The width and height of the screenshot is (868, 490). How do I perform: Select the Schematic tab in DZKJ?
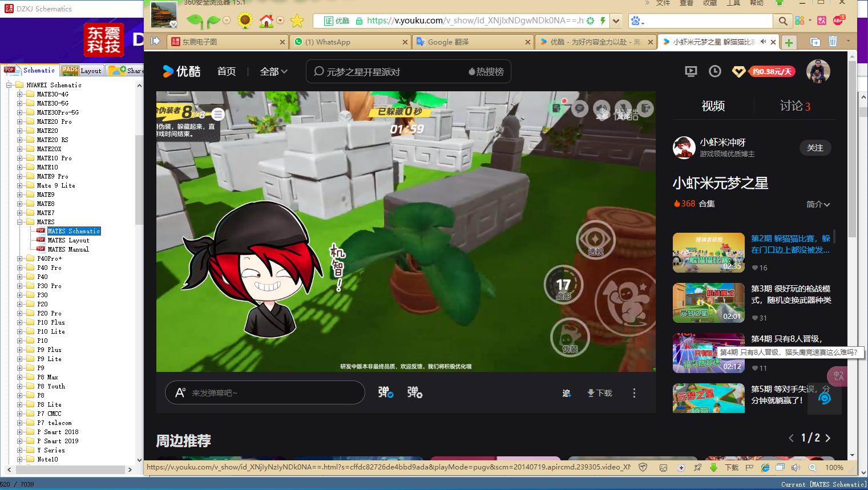coord(30,70)
